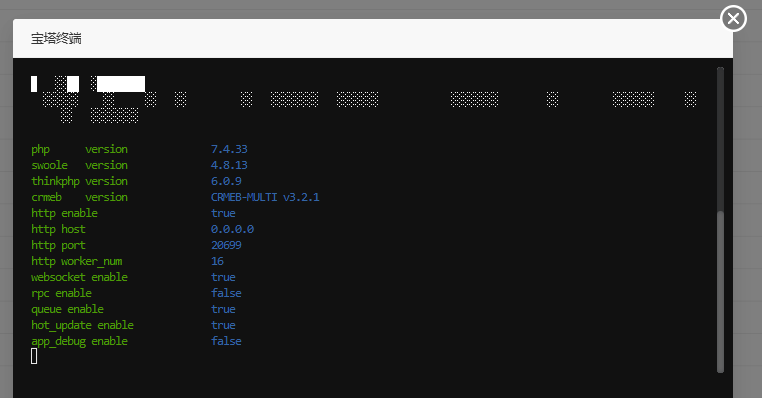The width and height of the screenshot is (762, 398).
Task: Select the value 4.8.13
Action: pos(229,165)
